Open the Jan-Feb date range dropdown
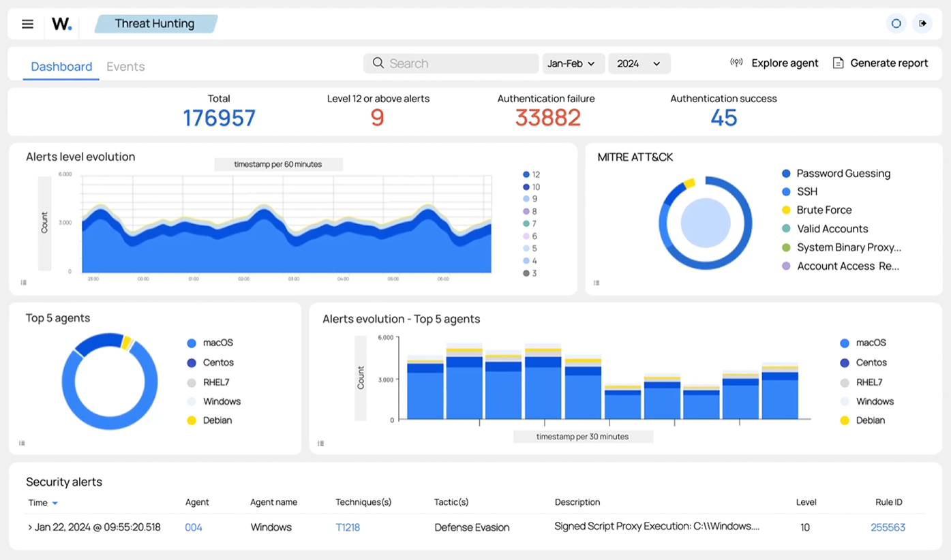This screenshot has height=560, width=951. pos(573,63)
